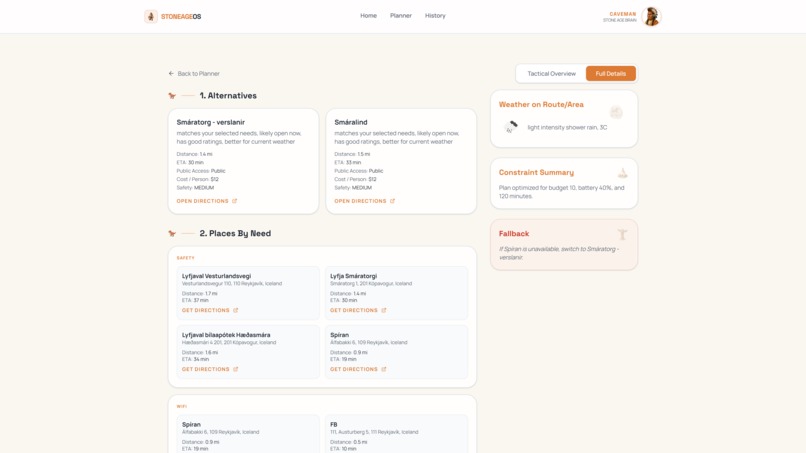Click the Fallback heading
806x453 pixels.
point(514,233)
